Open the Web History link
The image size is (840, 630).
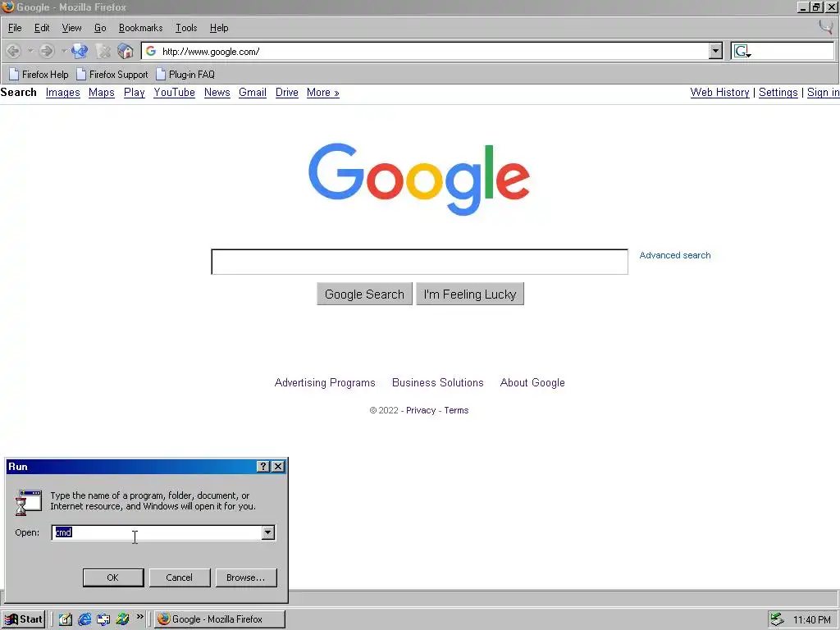click(x=719, y=93)
